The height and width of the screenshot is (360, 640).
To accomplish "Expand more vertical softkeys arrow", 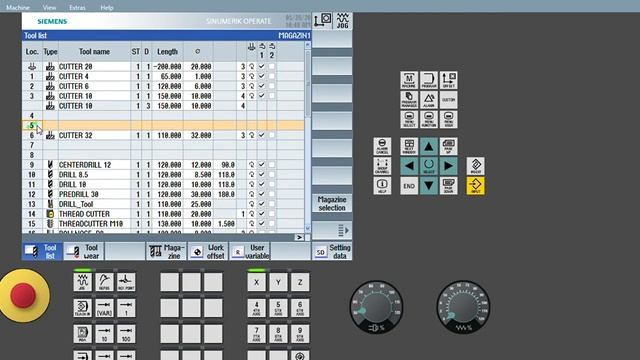I will [332, 231].
